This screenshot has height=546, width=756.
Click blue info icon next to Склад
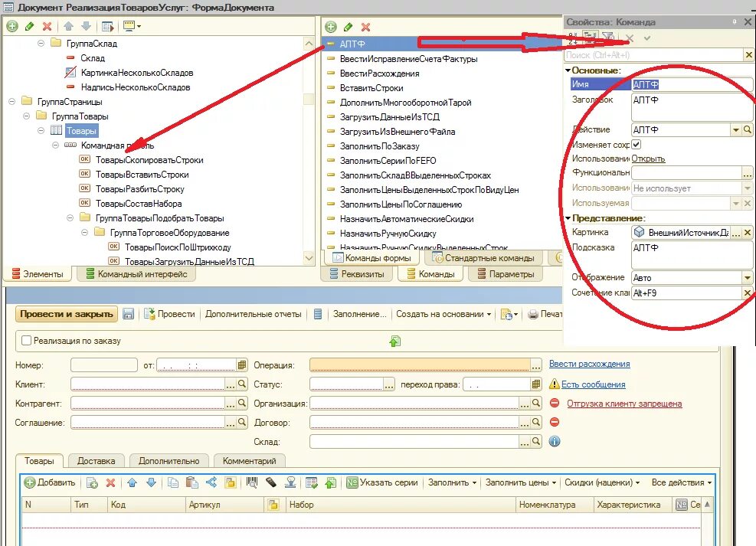[x=555, y=441]
